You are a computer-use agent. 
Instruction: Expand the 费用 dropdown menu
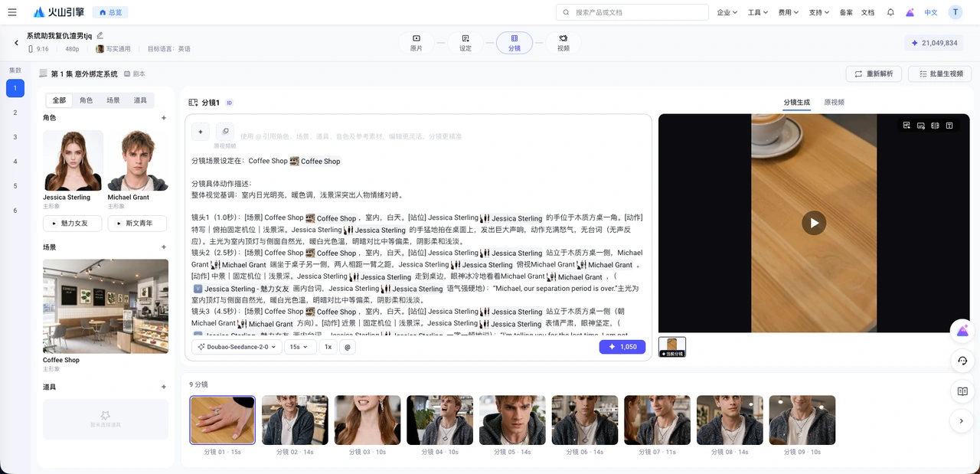click(789, 12)
